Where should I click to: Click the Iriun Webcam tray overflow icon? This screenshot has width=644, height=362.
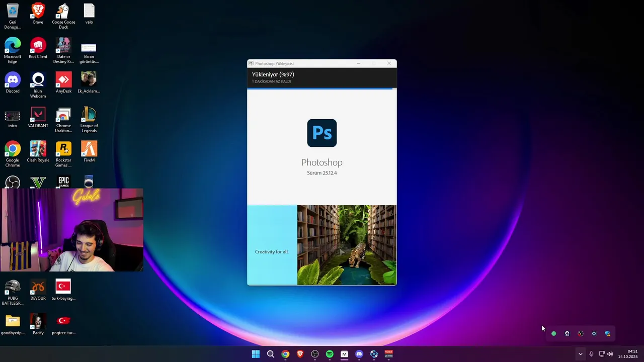(567, 333)
